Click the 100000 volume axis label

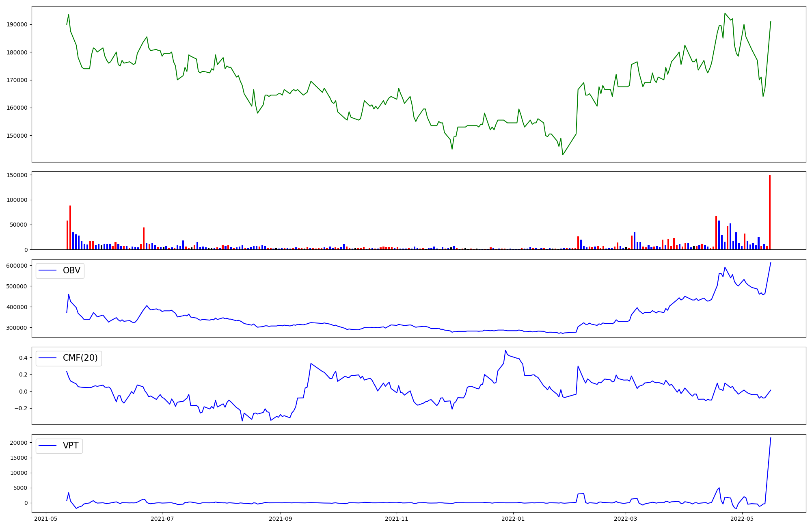coord(17,200)
